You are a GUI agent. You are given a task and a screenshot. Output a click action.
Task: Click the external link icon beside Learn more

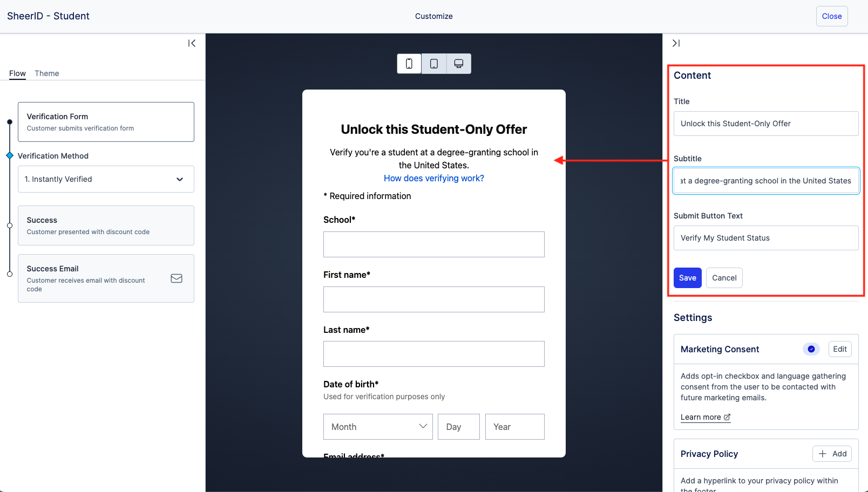click(727, 417)
